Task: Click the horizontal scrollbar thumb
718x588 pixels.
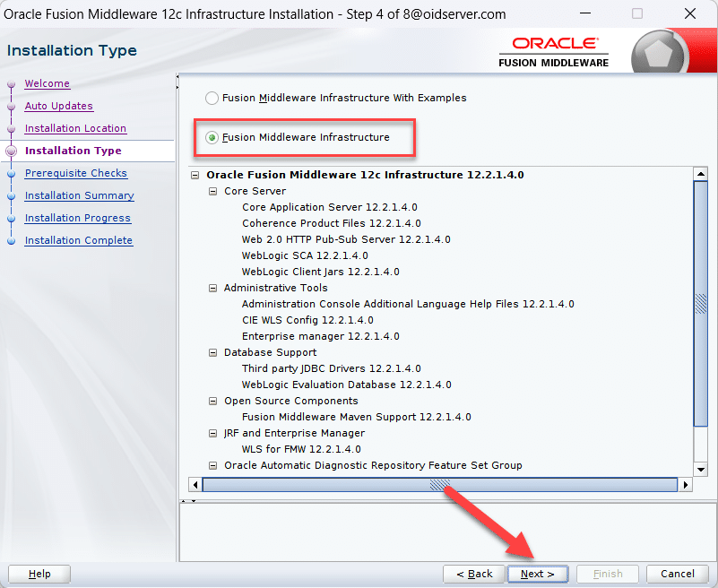Action: [439, 485]
